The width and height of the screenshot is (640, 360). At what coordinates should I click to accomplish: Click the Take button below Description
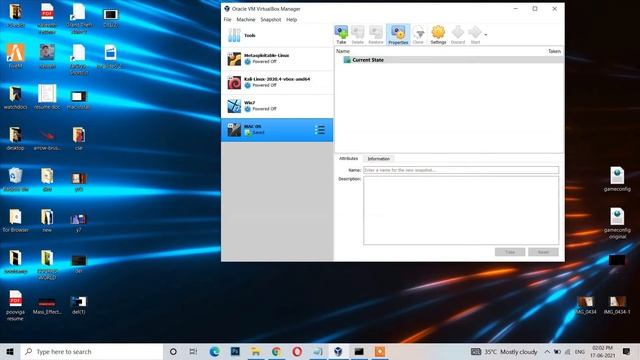click(510, 252)
